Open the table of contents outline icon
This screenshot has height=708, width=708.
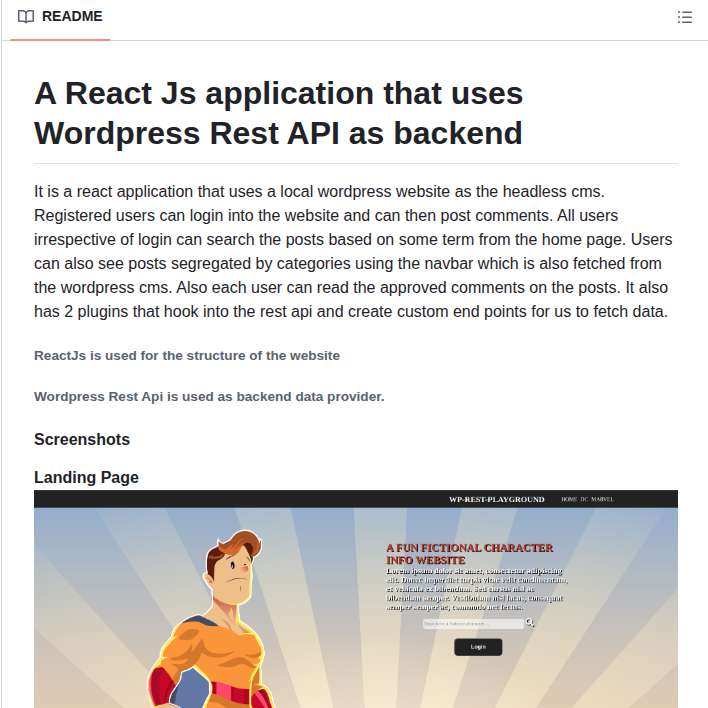click(x=685, y=17)
